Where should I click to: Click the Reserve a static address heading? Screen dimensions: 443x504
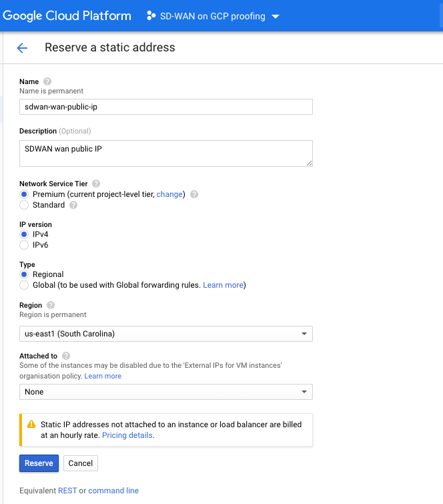[x=110, y=47]
